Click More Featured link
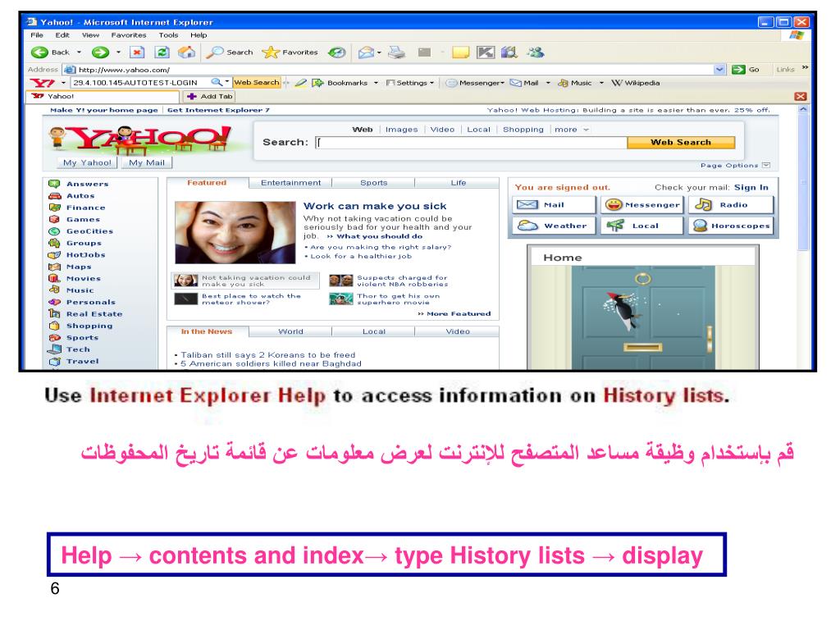 pos(454,314)
